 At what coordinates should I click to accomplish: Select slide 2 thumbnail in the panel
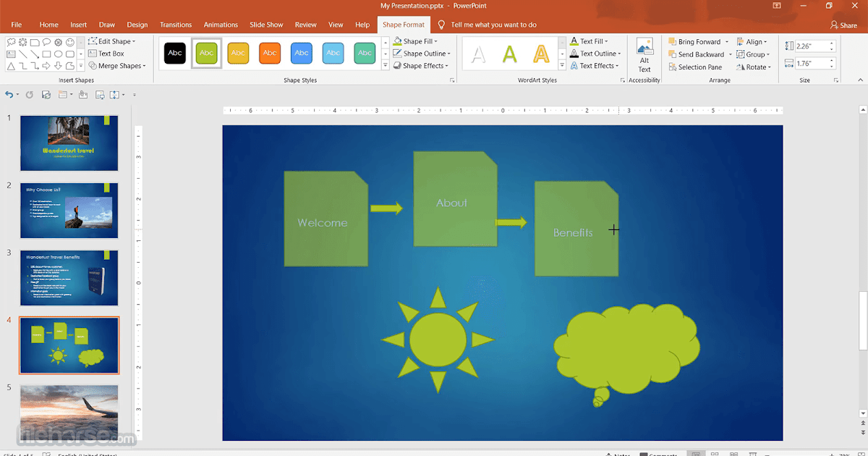(x=69, y=210)
